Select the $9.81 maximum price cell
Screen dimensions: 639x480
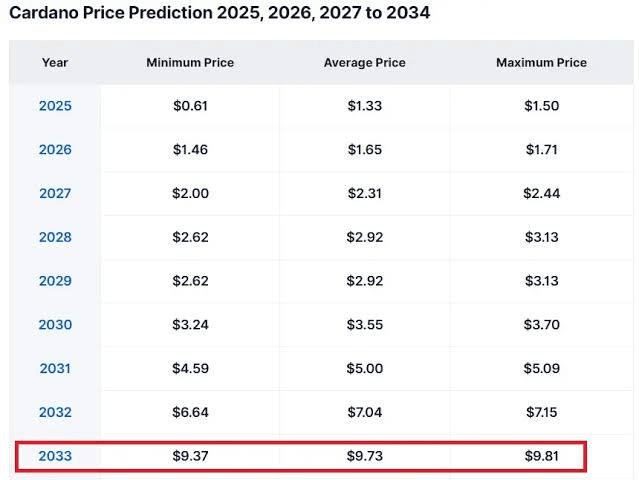click(x=541, y=456)
